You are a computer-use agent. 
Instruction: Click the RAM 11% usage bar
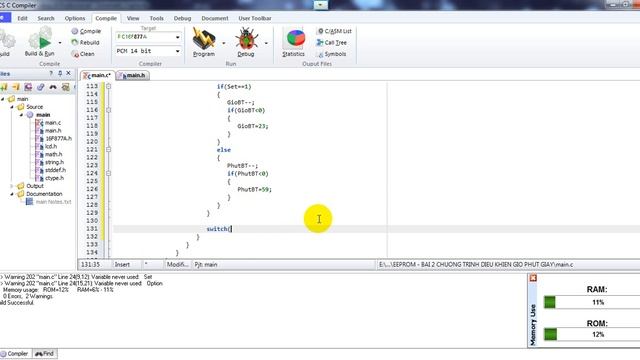(592, 302)
